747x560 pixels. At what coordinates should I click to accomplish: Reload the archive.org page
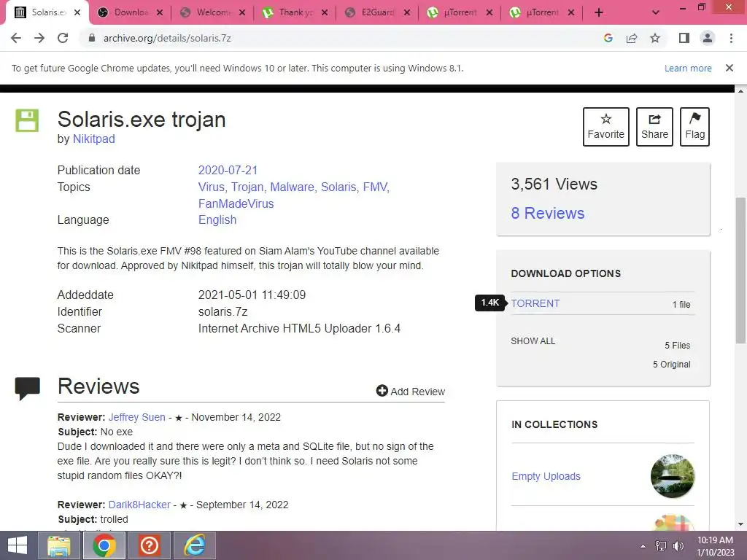pyautogui.click(x=63, y=38)
